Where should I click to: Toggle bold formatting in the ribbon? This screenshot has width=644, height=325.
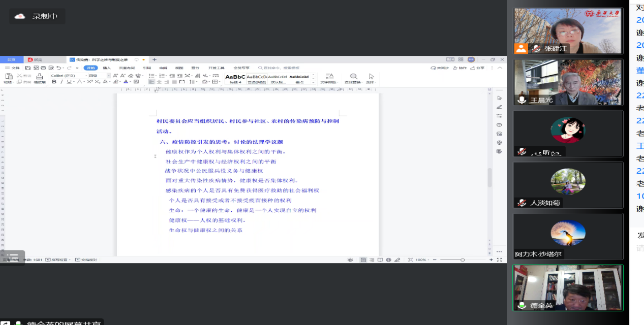(x=54, y=82)
